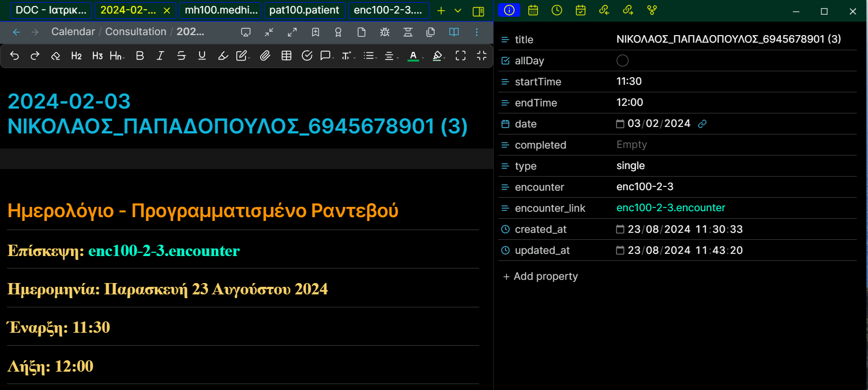Open the text alignment dropdown

391,56
